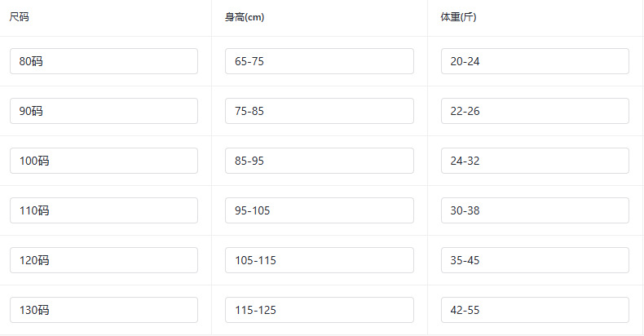Screen dimensions: 644x336
Task: Click the 身高(cm) column header
Action: [245, 17]
